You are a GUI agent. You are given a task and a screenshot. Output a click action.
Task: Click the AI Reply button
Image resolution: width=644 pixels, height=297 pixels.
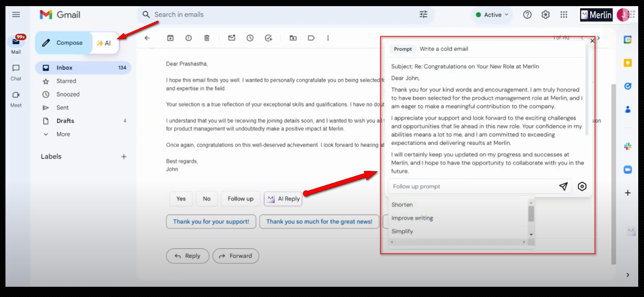point(283,199)
